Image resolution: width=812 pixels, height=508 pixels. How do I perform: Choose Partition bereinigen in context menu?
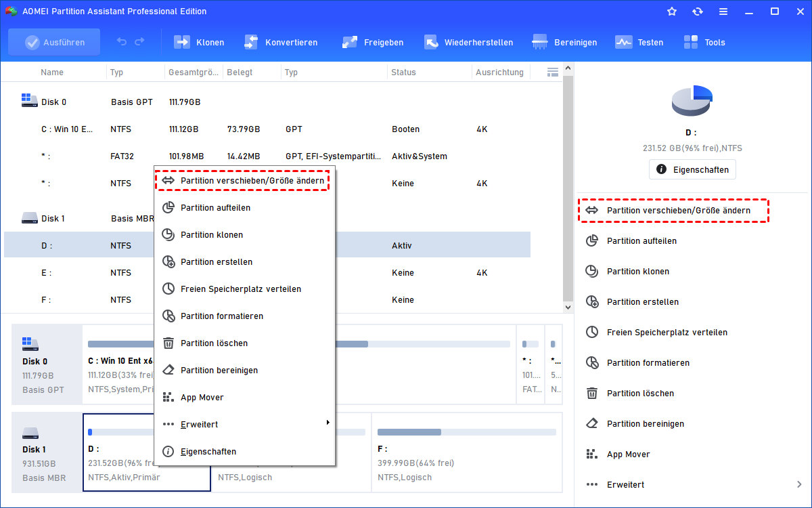(244, 371)
